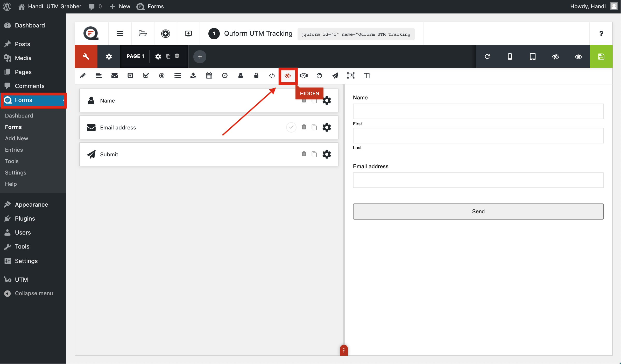Duplicate Page 1
The image size is (621, 364).
(x=168, y=57)
